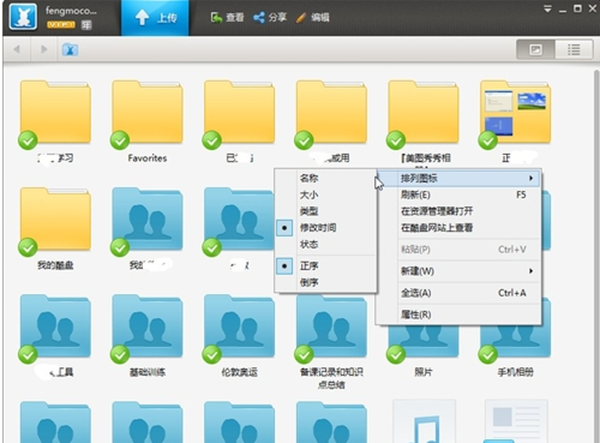600x443 pixels.
Task: Click the upload arrow button 上传
Action: (155, 18)
